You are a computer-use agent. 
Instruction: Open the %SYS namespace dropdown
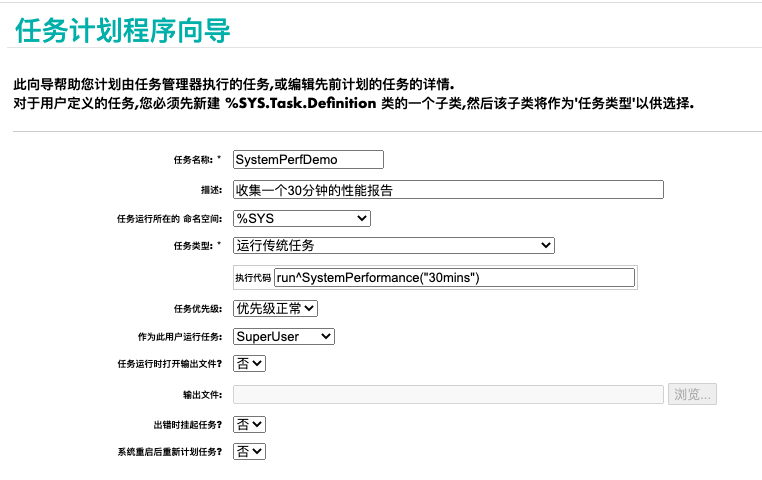point(301,218)
